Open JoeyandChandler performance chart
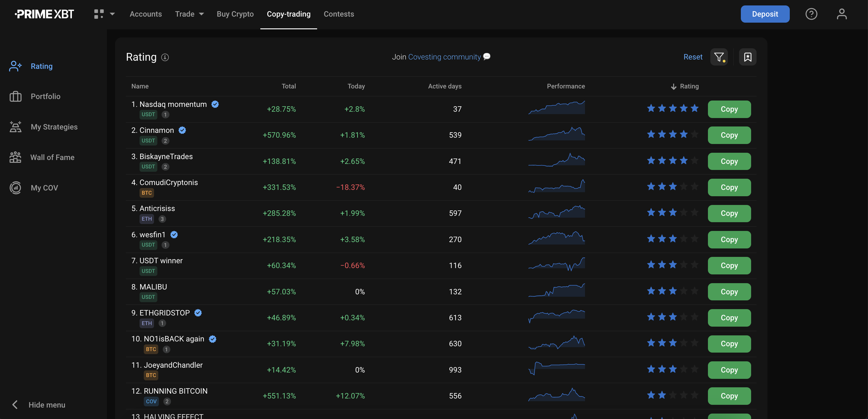Screen dimensions: 868x419 [556, 368]
